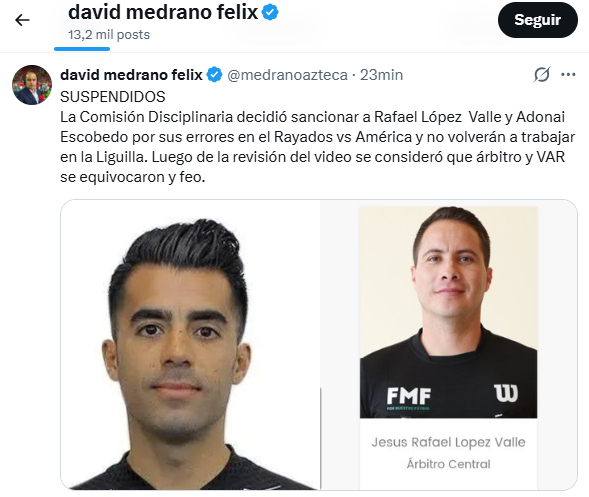The height and width of the screenshot is (497, 589).
Task: Go back using the left arrow
Action: [x=22, y=20]
